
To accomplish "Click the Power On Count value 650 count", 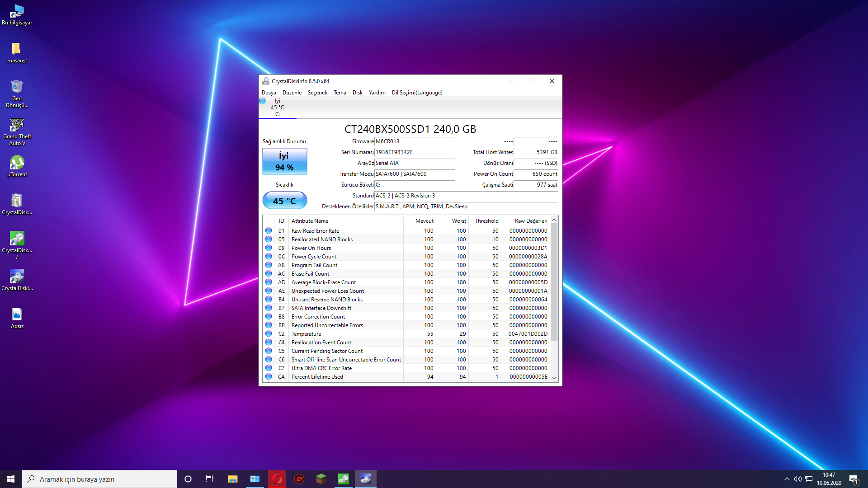I will tap(536, 174).
